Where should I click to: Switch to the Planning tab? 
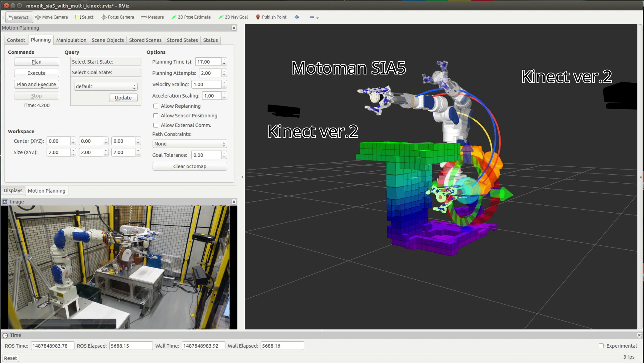pyautogui.click(x=41, y=40)
